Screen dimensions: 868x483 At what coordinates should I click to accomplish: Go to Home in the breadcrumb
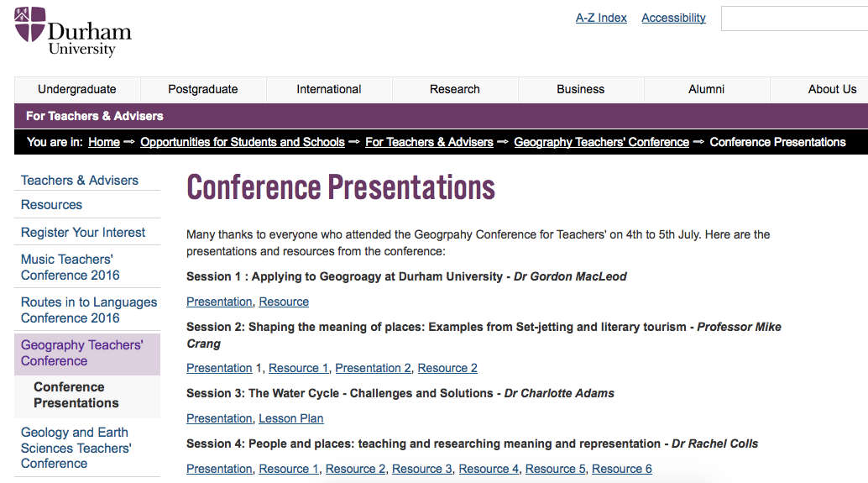104,142
